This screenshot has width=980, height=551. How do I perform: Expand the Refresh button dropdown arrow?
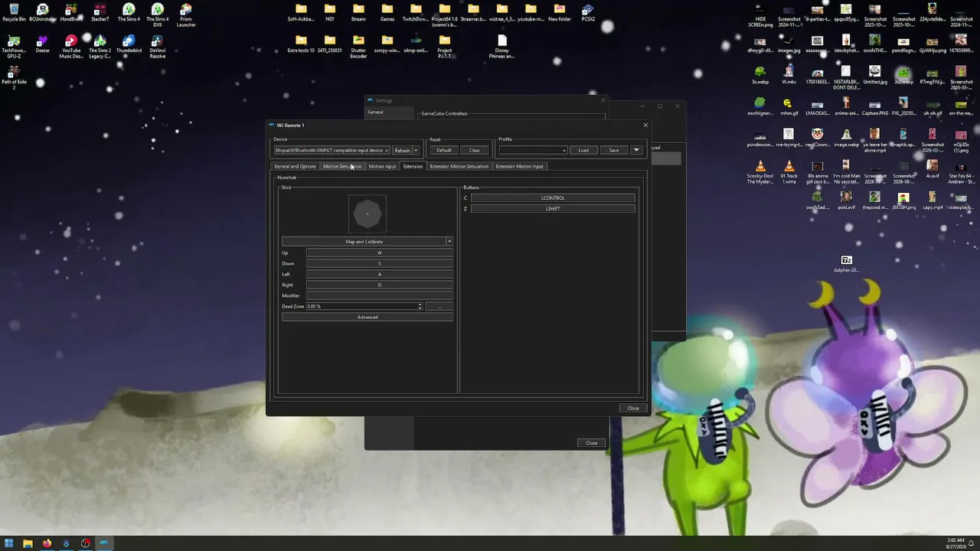pyautogui.click(x=416, y=150)
